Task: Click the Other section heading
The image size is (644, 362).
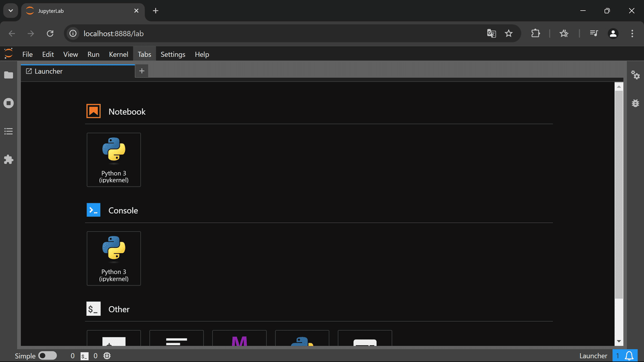Action: (119, 309)
